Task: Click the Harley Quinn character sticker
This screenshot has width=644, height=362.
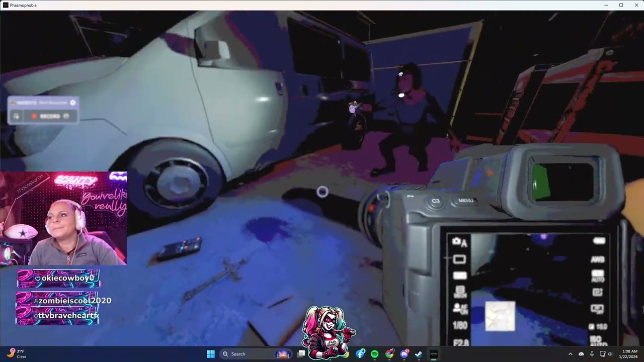Action: (328, 332)
